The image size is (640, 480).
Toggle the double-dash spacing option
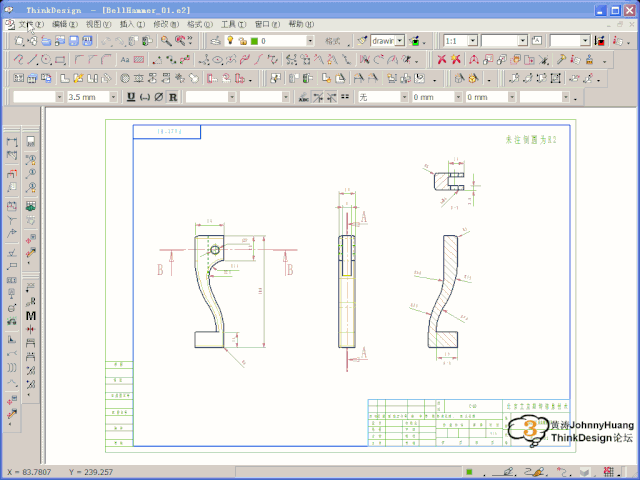345,97
